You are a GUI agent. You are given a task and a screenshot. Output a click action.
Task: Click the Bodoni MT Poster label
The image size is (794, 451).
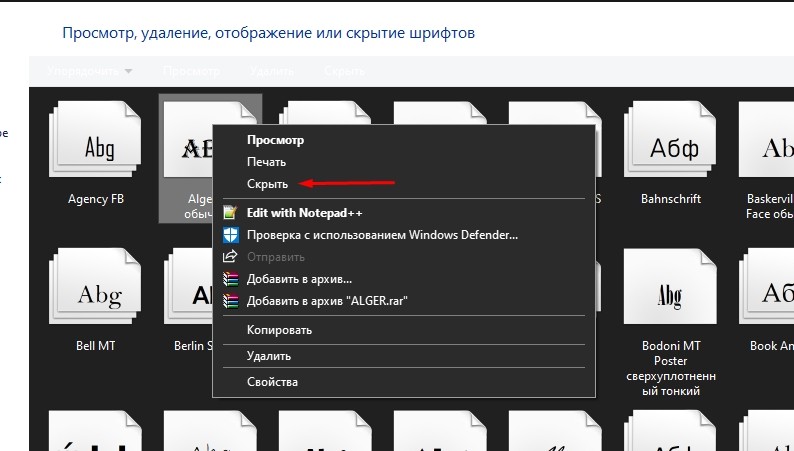coord(671,368)
